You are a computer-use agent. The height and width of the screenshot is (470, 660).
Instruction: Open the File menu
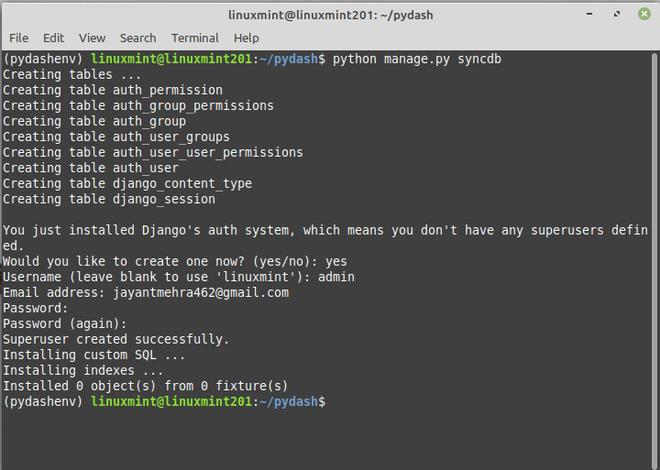(18, 38)
